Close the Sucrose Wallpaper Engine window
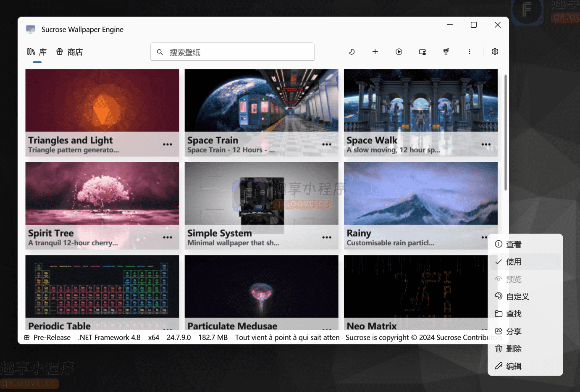Image resolution: width=580 pixels, height=392 pixels. [498, 25]
